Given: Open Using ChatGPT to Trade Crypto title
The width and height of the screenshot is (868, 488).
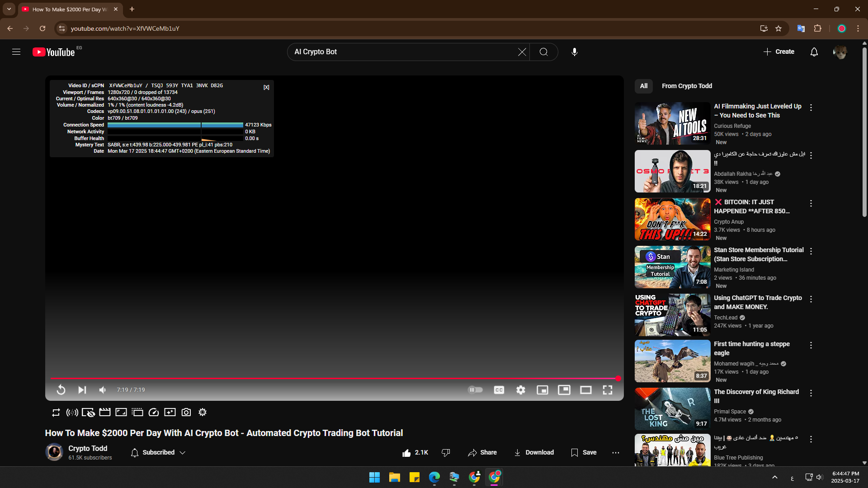Looking at the screenshot, I should tap(758, 302).
